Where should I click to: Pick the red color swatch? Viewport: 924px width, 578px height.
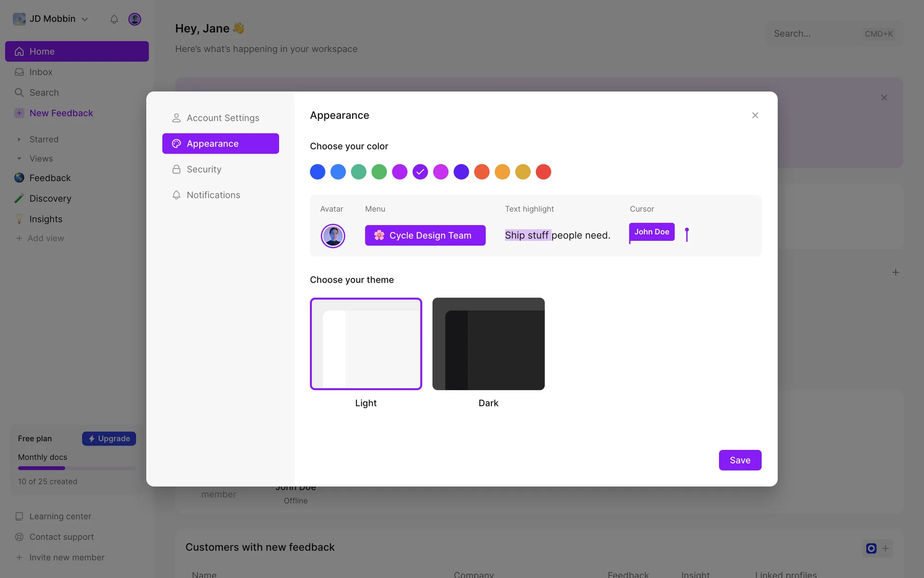click(543, 172)
